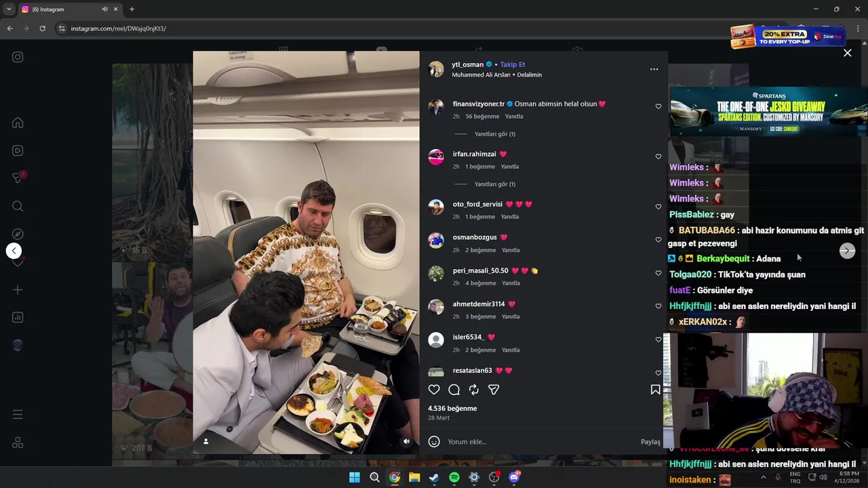
Task: Open Instagram search in left sidebar
Action: pos(18,206)
